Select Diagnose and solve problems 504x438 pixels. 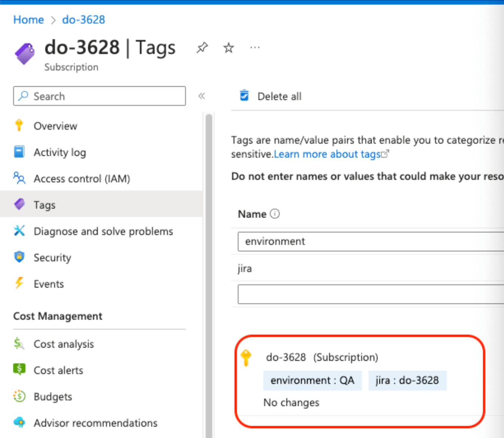(x=103, y=231)
